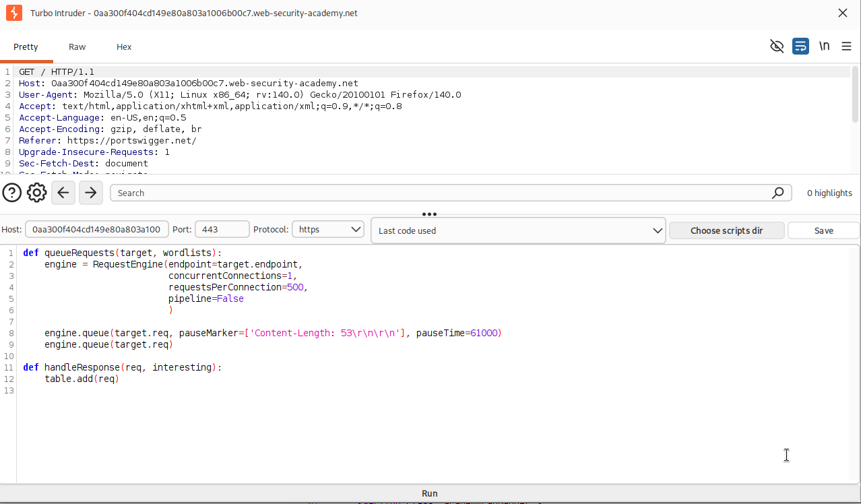Click the Host header line in request
Image resolution: width=861 pixels, height=504 pixels.
tap(189, 84)
